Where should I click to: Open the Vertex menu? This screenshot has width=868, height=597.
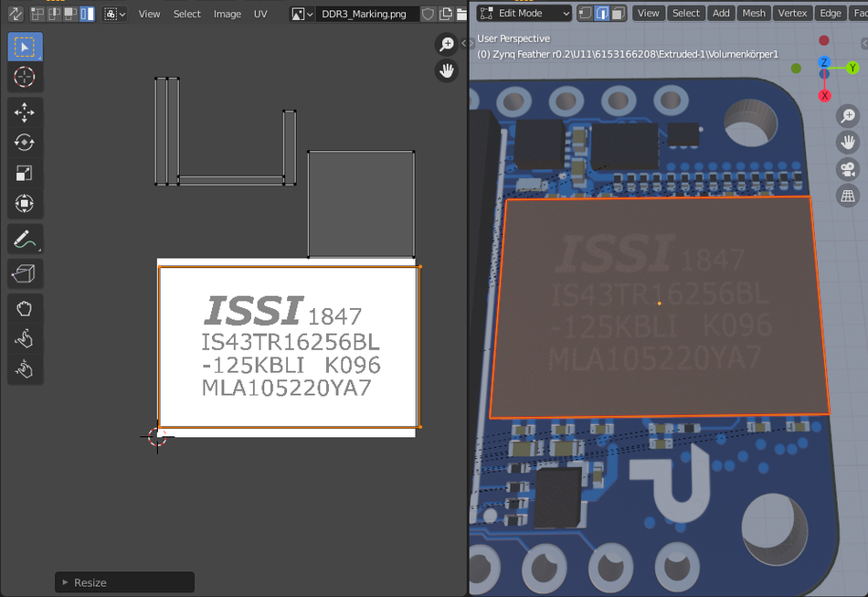(x=792, y=14)
